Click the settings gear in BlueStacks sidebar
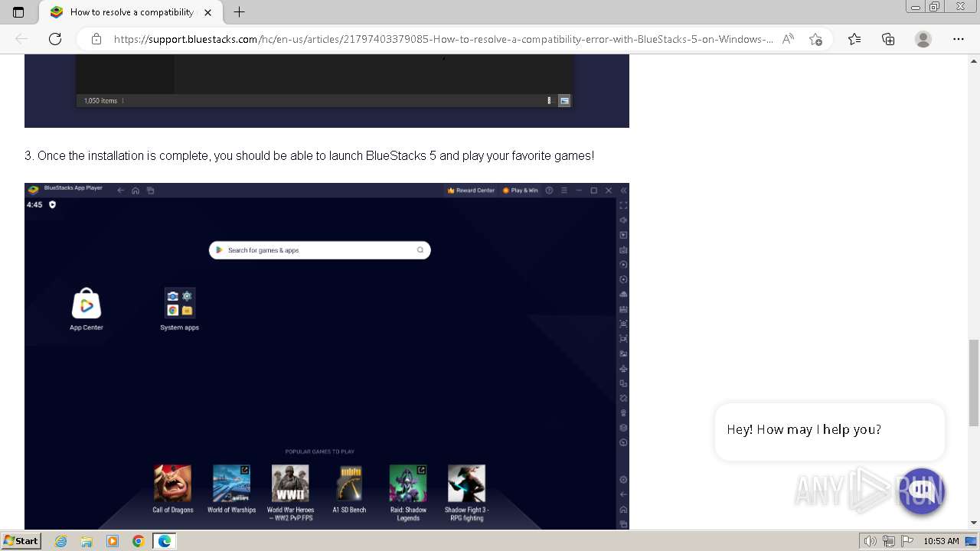This screenshot has width=980, height=551. point(623,480)
